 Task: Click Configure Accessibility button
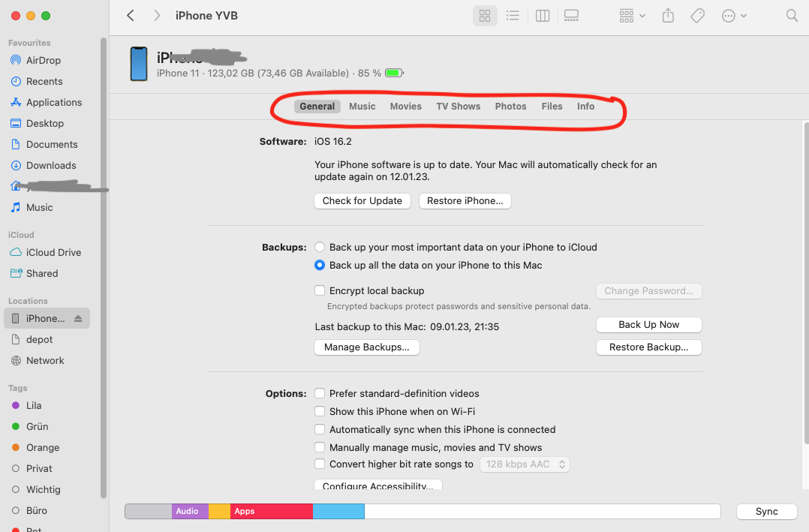coord(377,485)
